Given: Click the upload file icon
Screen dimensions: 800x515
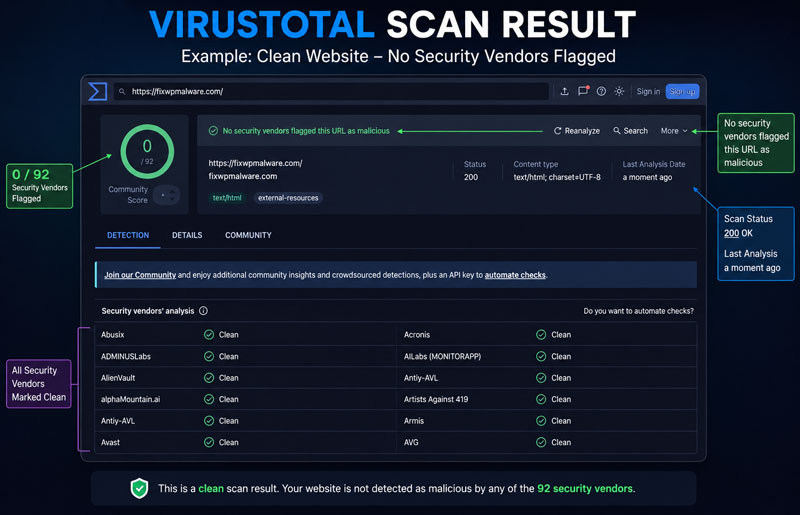Looking at the screenshot, I should click(564, 91).
